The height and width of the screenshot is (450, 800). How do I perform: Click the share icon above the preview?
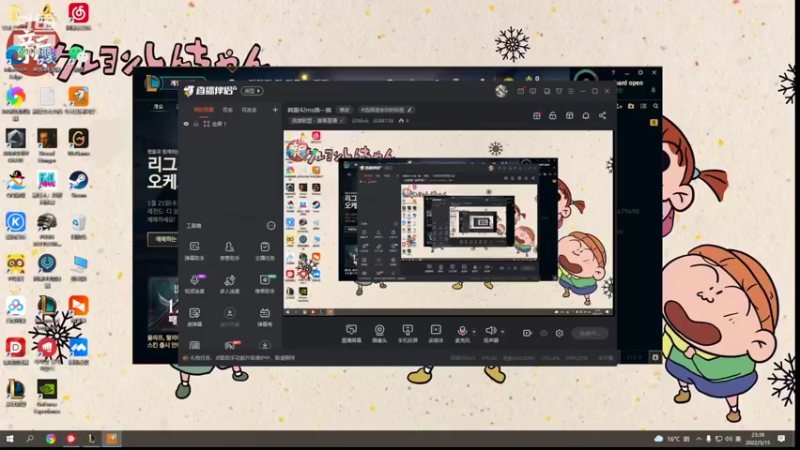click(603, 116)
